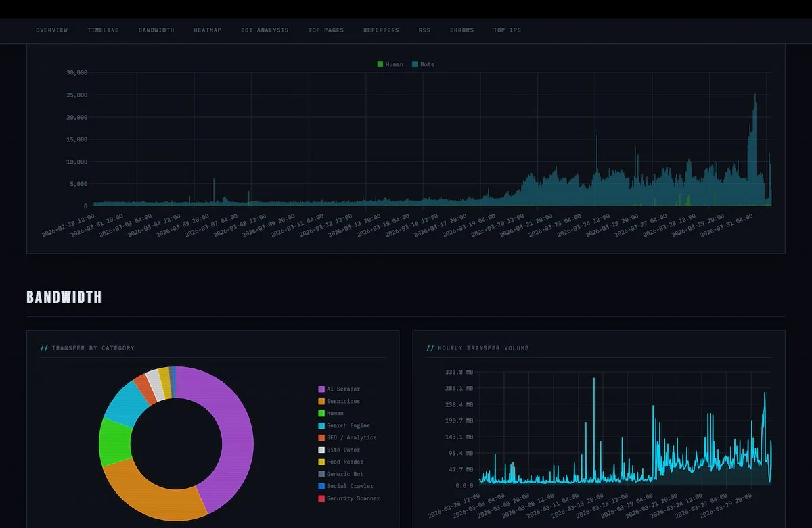This screenshot has height=528, width=812.
Task: Click the SEO / Analytics legend swatch
Action: click(321, 438)
